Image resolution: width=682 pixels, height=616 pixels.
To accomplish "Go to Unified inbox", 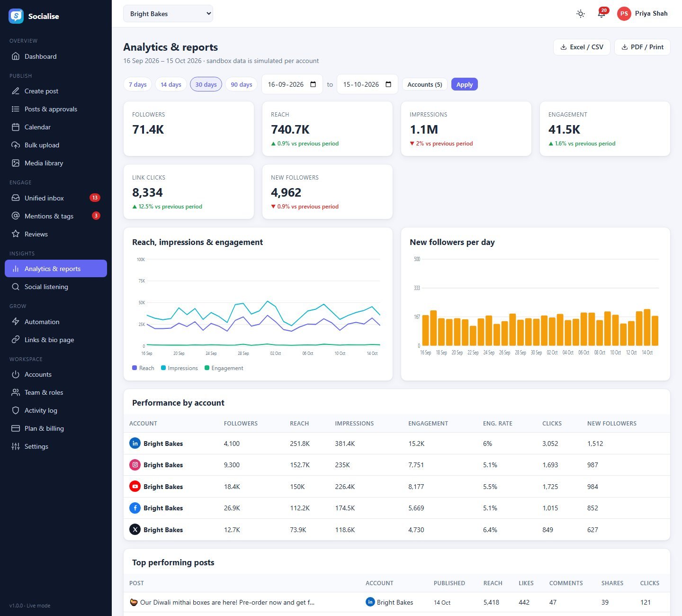I will click(56, 198).
